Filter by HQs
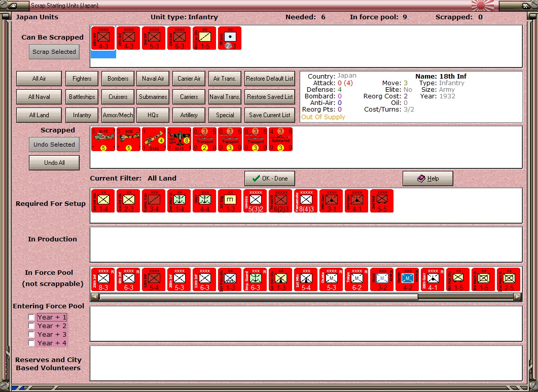538x392 pixels. (x=153, y=115)
